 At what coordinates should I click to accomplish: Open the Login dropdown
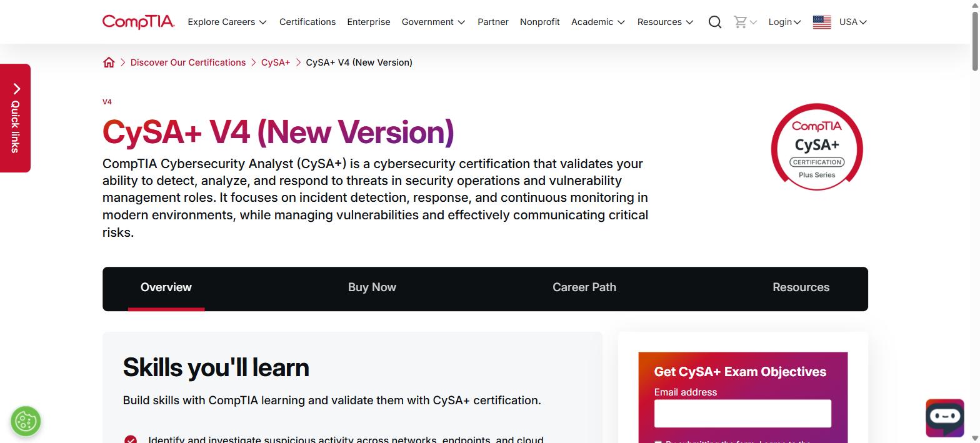click(784, 22)
